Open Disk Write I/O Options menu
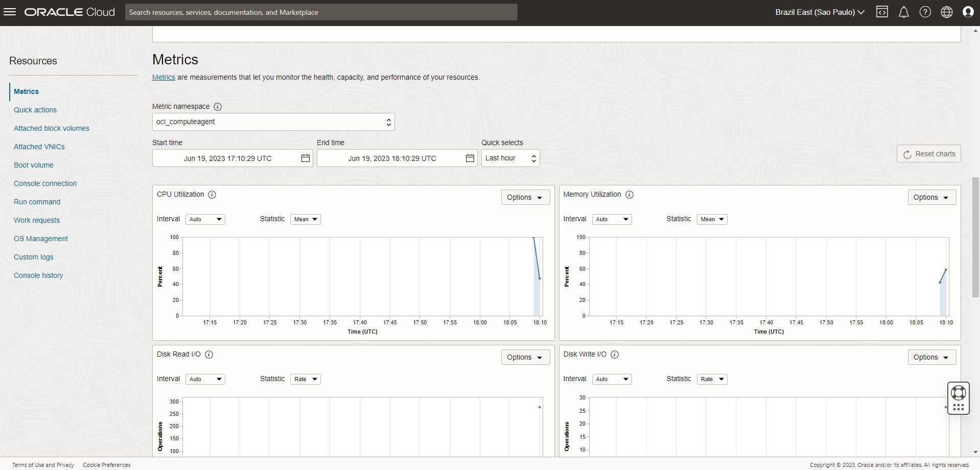The width and height of the screenshot is (980, 470). [931, 358]
